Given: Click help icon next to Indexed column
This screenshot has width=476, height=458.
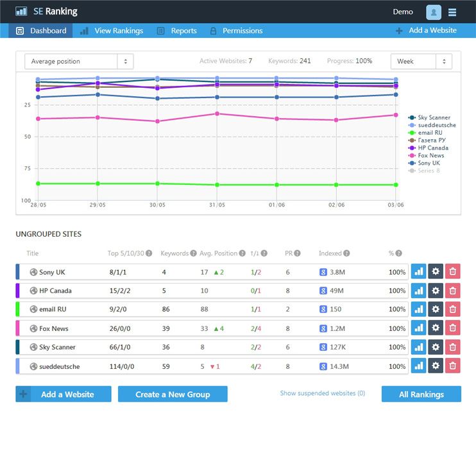Looking at the screenshot, I should (x=346, y=253).
